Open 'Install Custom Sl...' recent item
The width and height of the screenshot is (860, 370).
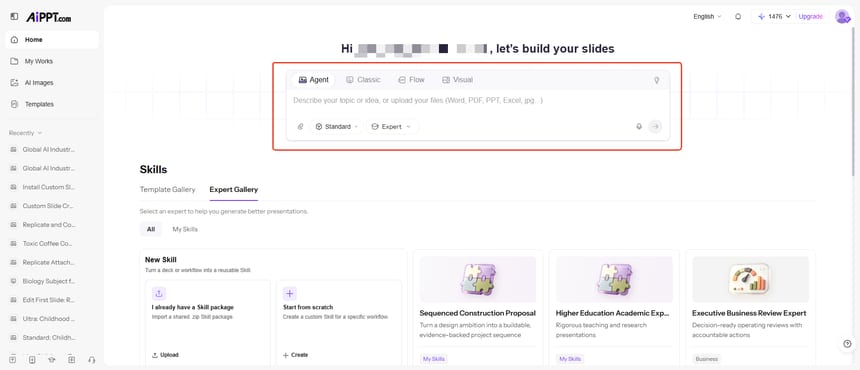click(x=48, y=187)
